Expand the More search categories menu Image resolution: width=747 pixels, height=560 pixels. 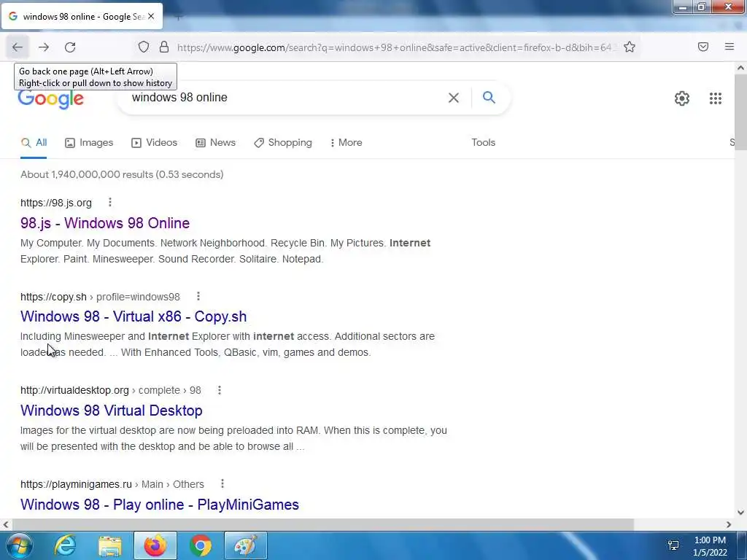click(x=346, y=142)
